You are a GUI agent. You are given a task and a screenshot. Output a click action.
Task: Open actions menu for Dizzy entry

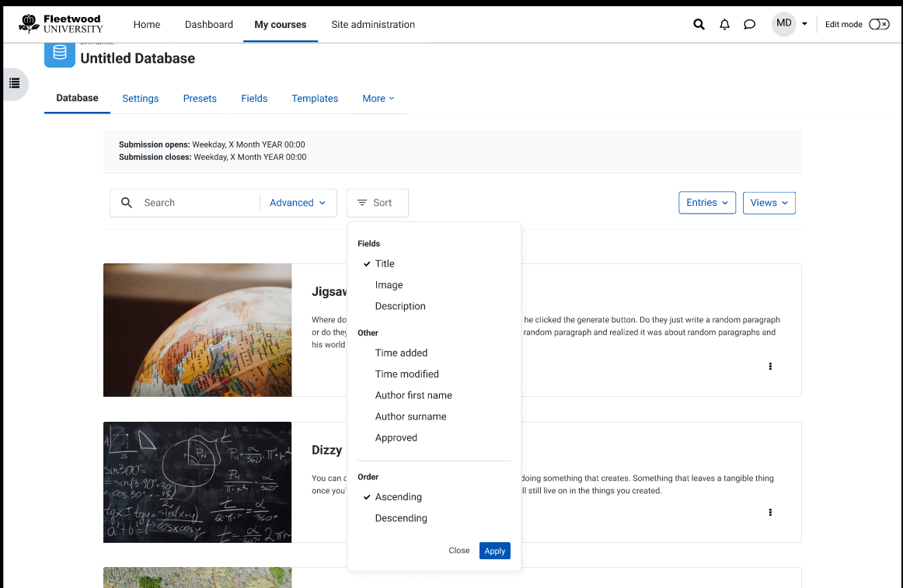click(770, 513)
